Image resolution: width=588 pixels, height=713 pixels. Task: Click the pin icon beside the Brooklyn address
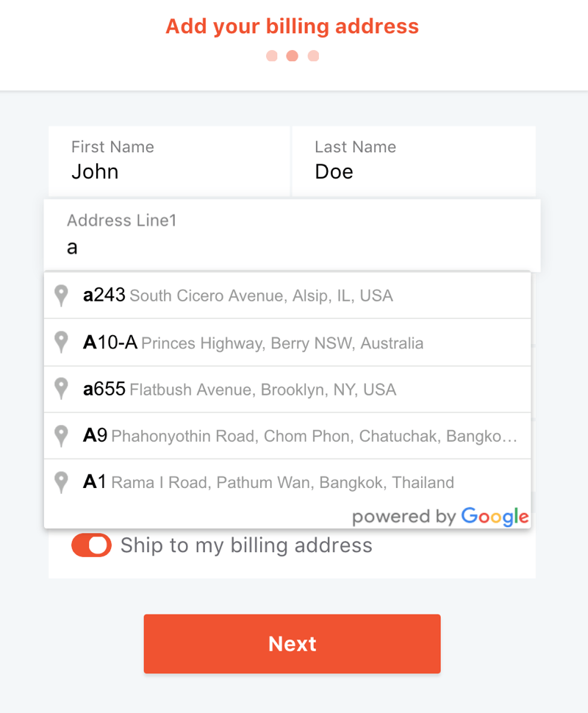pos(61,389)
